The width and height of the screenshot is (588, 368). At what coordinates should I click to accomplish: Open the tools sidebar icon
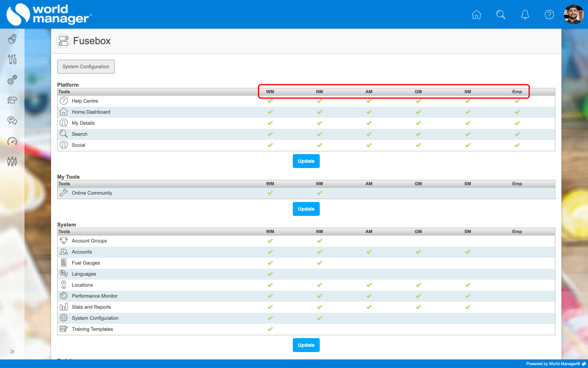tap(12, 59)
